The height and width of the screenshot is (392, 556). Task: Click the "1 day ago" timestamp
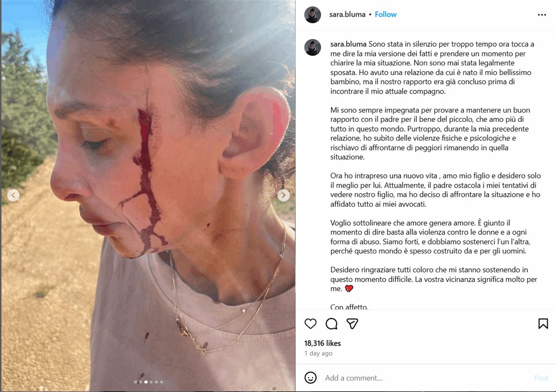click(x=318, y=353)
